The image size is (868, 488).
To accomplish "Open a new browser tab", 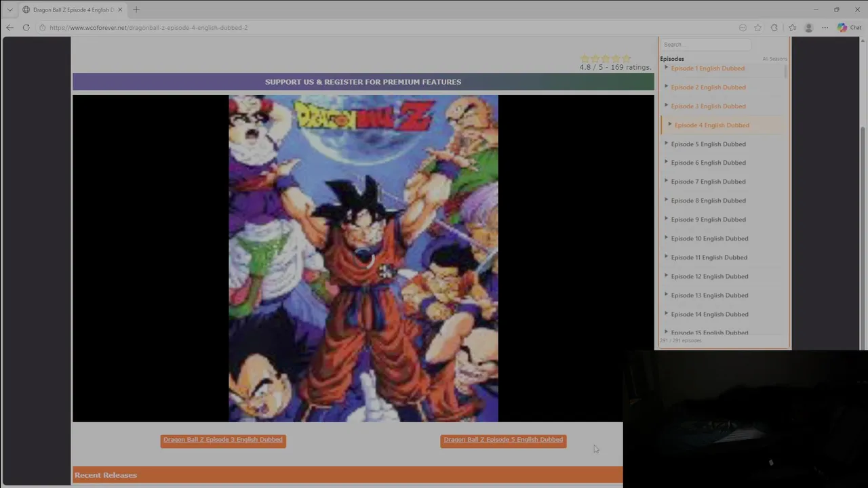I will [x=136, y=9].
